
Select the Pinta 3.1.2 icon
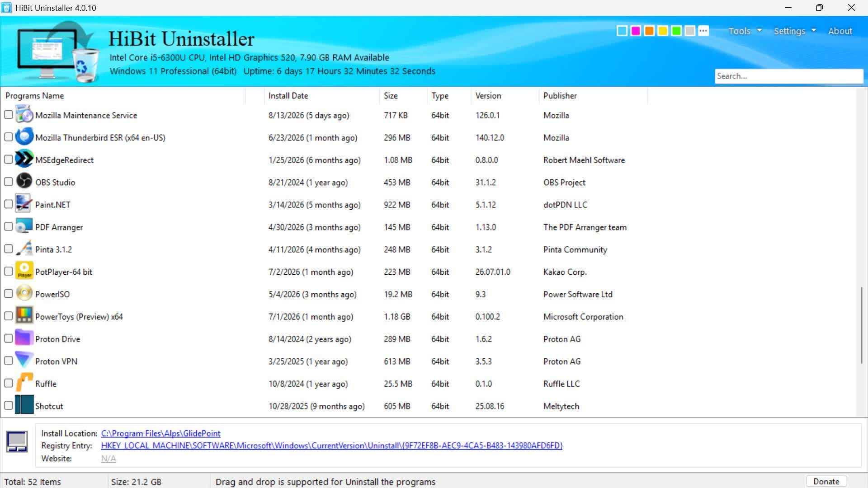(x=24, y=249)
